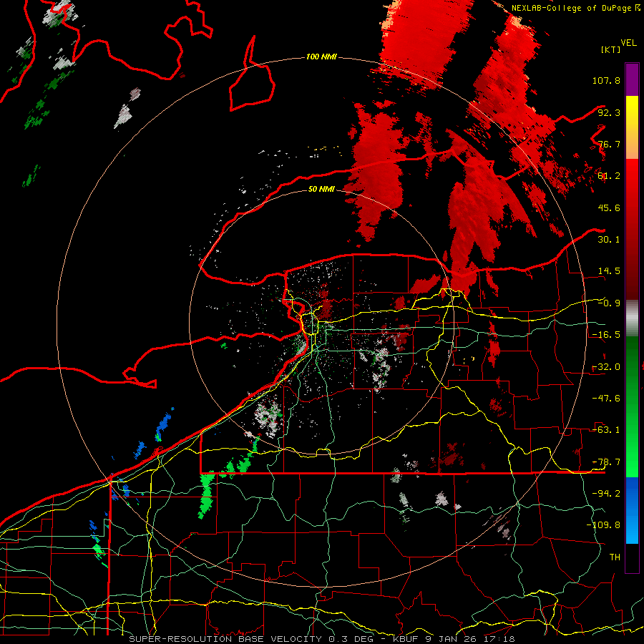
Task: Click the -94.2 velocity scale value
Action: coord(606,493)
